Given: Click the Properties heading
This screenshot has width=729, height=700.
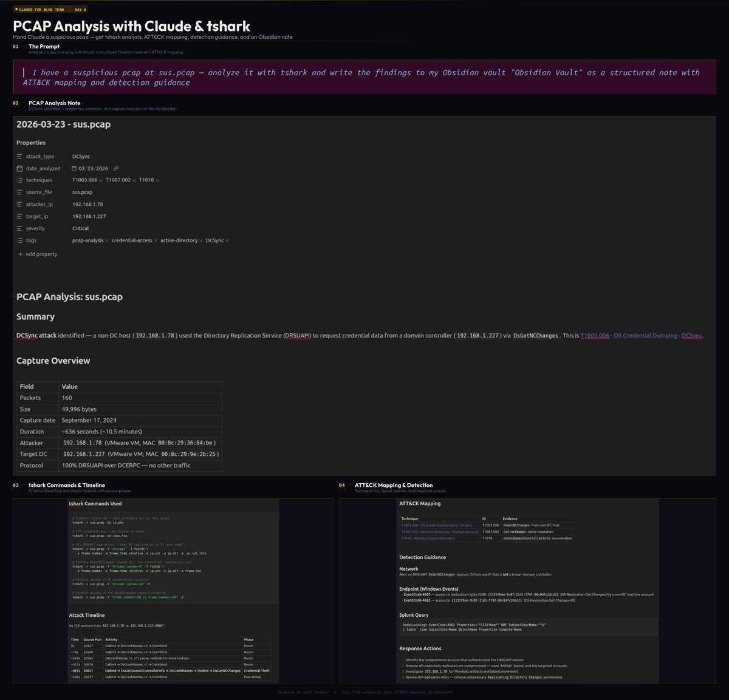Looking at the screenshot, I should click(x=31, y=143).
